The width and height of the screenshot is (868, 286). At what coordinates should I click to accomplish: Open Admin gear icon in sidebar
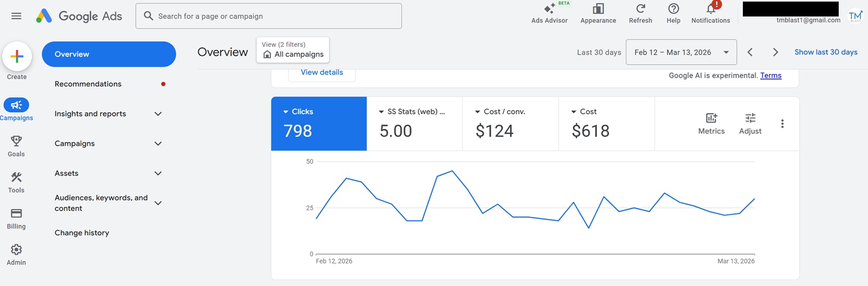coord(16,250)
